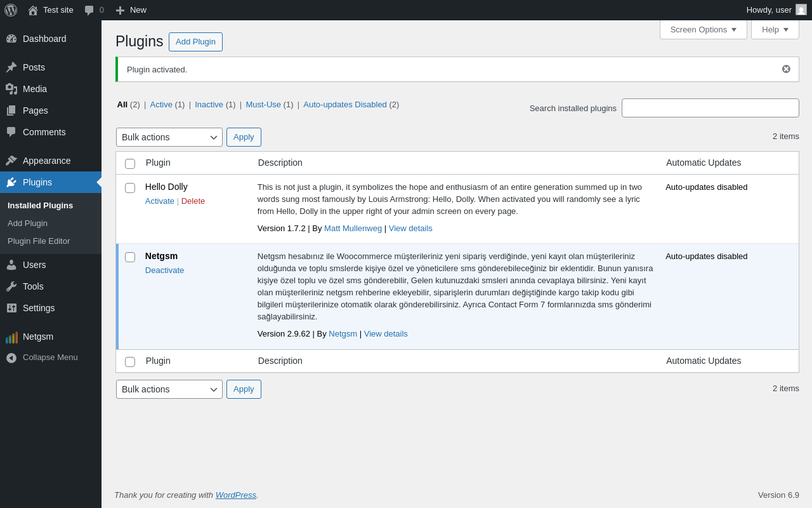812x508 pixels.
Task: Expand the Help tab
Action: coord(775,29)
